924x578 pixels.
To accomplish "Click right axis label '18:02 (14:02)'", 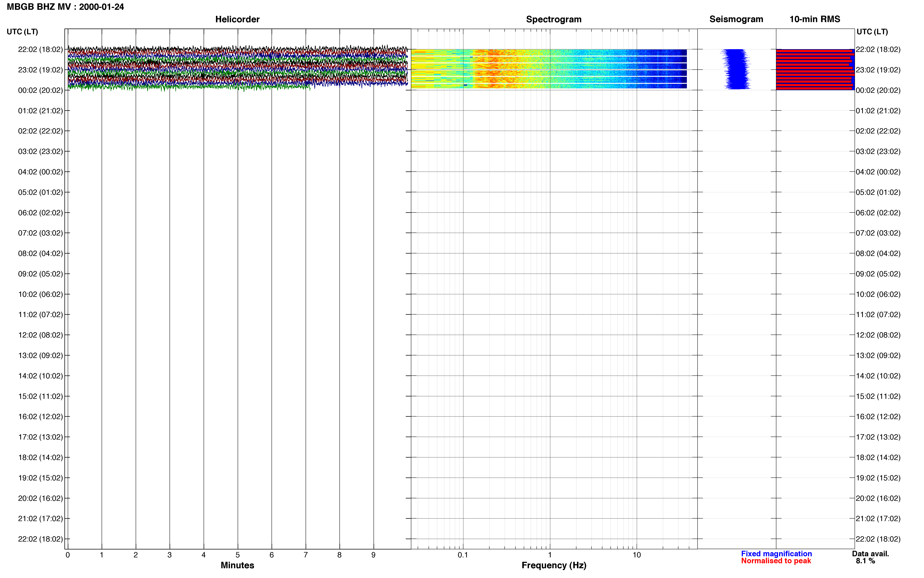I will 878,458.
